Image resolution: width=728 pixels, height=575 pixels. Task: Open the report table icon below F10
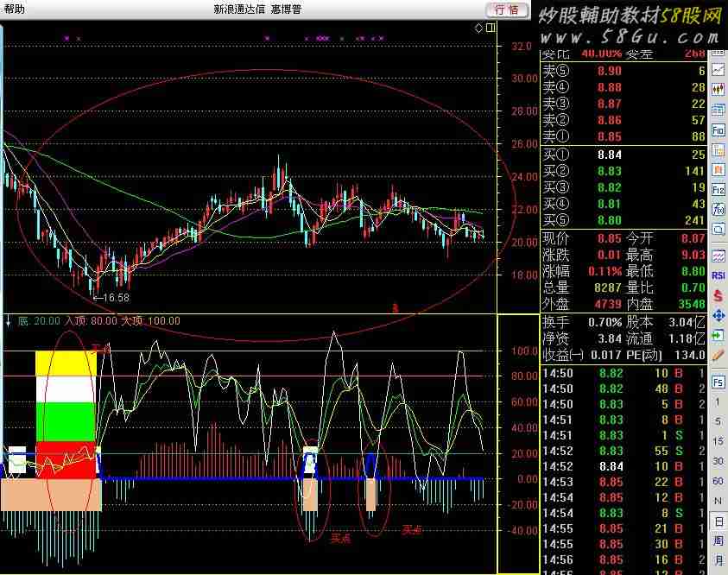719,150
